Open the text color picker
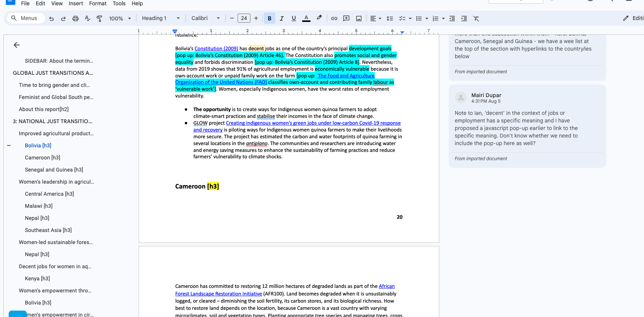The width and height of the screenshot is (644, 317). [306, 19]
